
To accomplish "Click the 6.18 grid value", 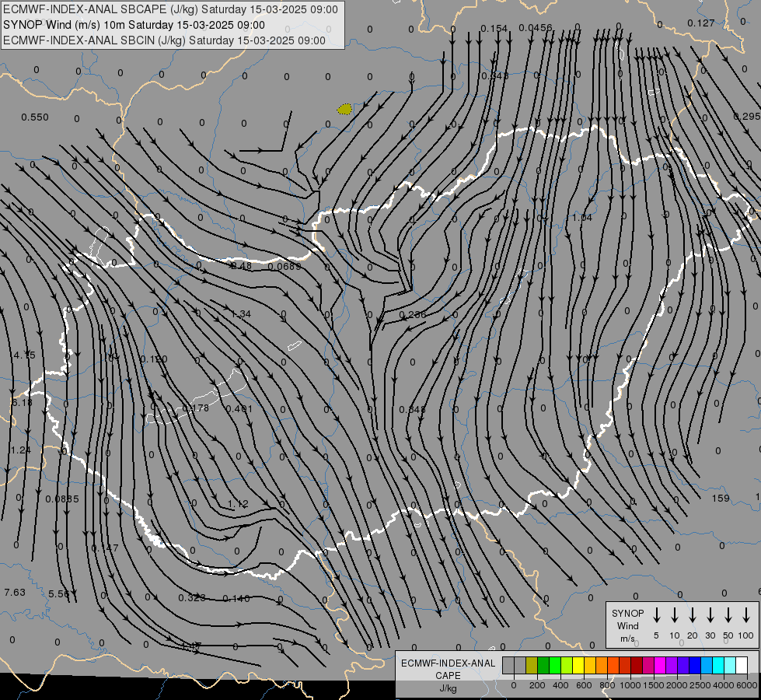I will [22, 403].
